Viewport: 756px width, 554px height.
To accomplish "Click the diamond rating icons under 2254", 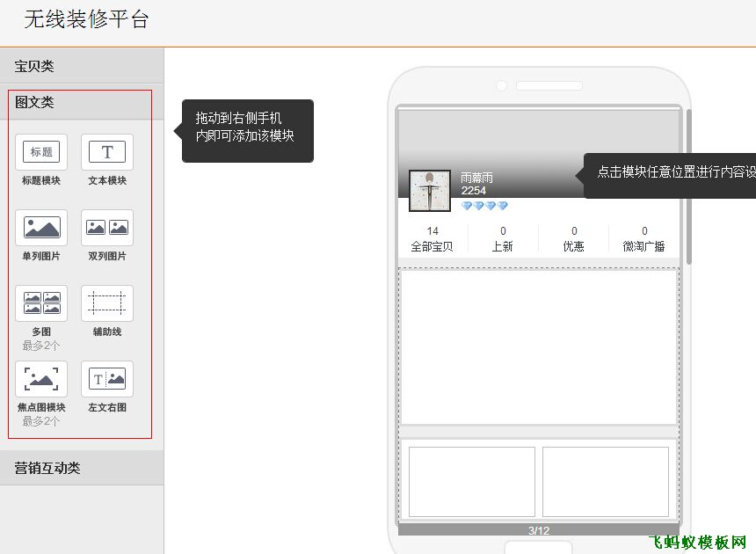I will click(484, 206).
